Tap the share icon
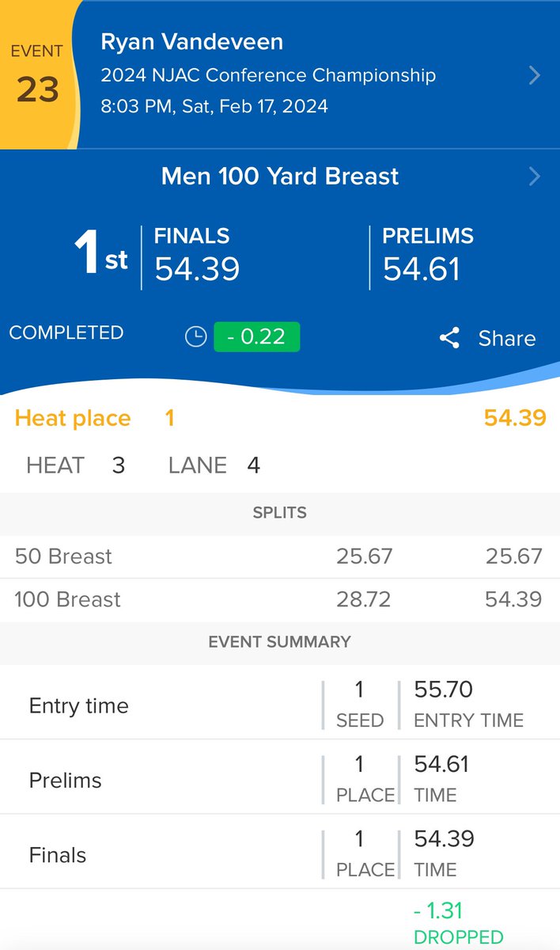Image resolution: width=560 pixels, height=950 pixels. click(449, 338)
